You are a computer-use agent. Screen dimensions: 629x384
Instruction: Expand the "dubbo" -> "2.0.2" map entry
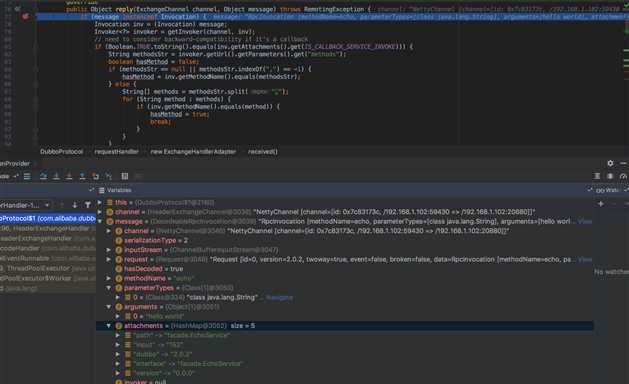click(x=118, y=354)
